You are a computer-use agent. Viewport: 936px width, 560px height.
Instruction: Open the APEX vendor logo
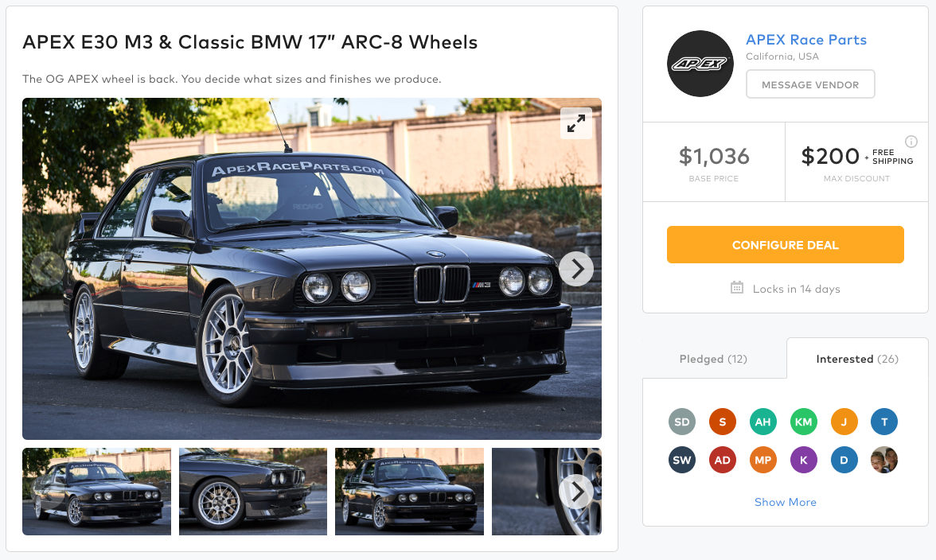coord(700,64)
